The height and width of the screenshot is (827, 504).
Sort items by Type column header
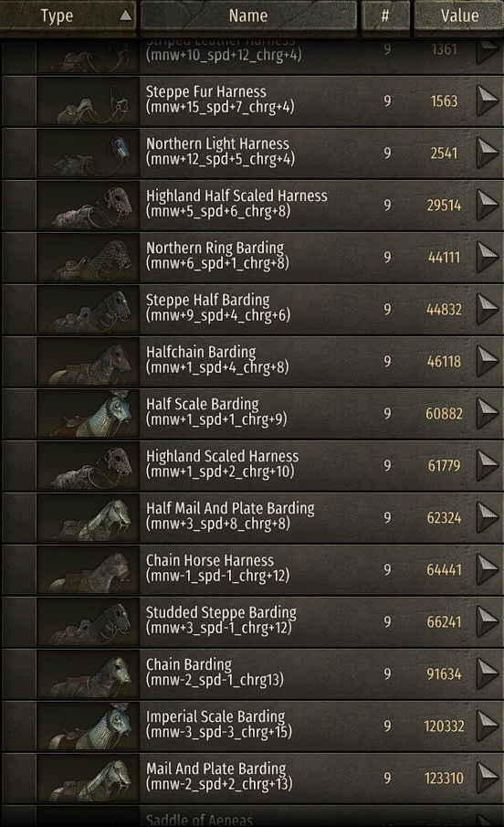point(68,16)
